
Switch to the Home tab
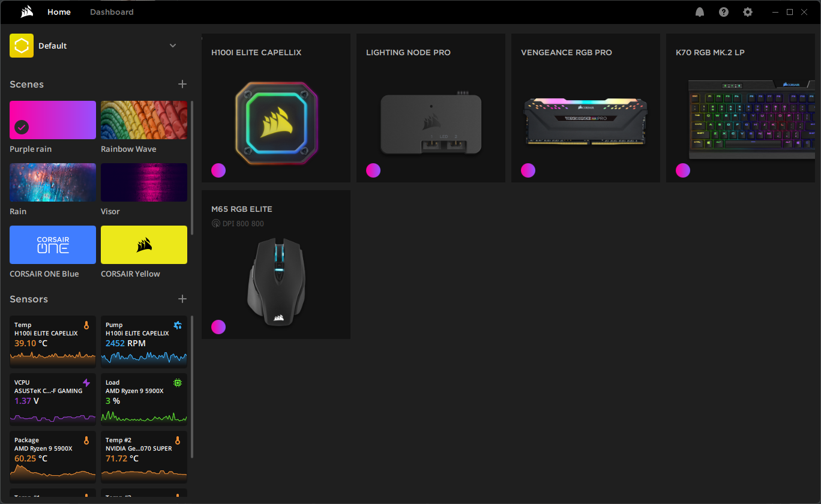[x=59, y=12]
